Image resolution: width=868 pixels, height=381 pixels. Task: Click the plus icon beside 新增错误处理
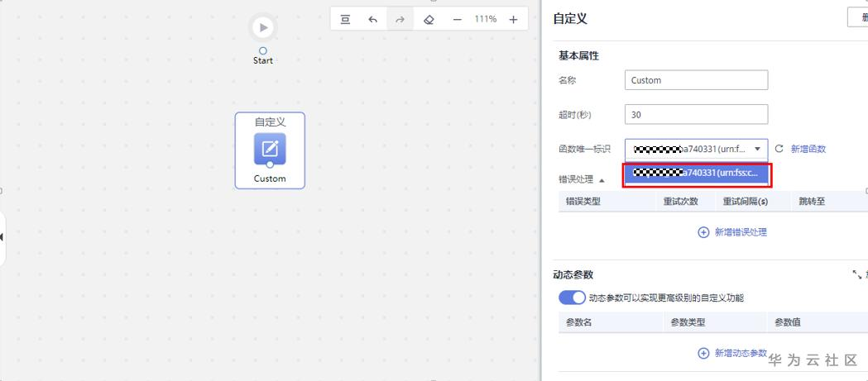click(x=703, y=232)
